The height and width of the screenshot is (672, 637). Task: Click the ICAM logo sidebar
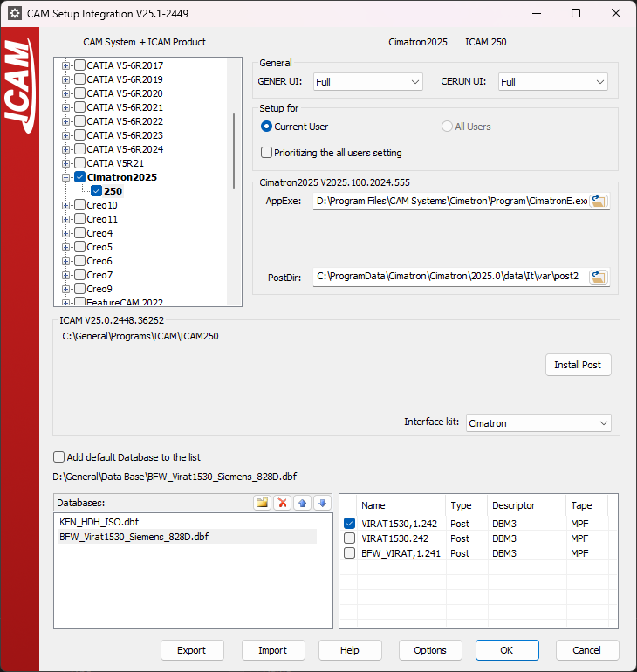coord(20,85)
